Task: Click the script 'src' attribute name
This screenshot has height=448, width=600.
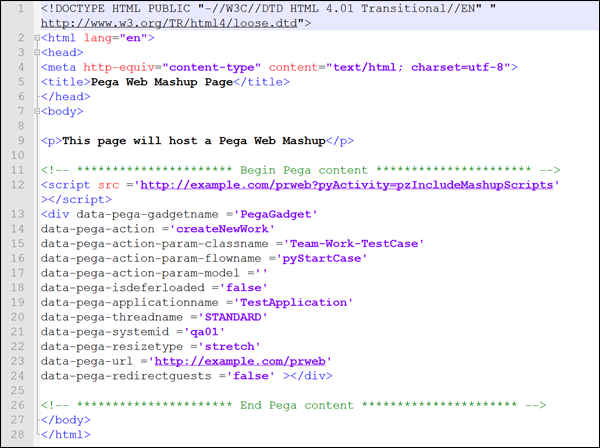Action: [108, 185]
